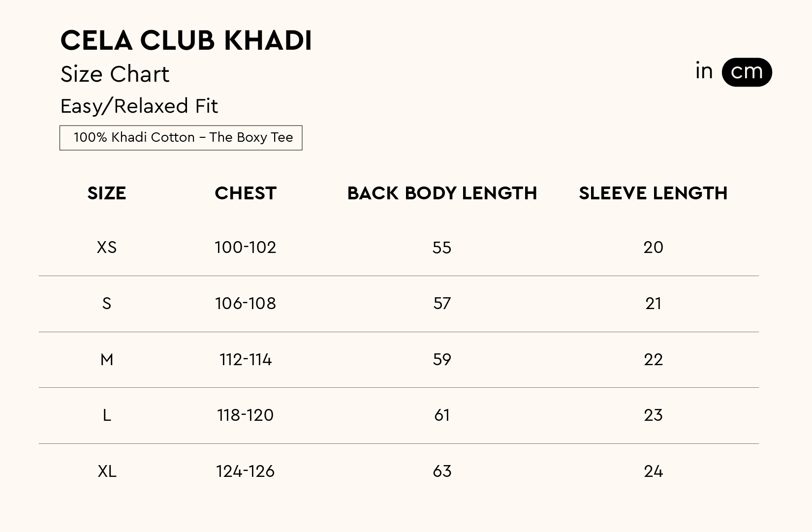Click sleeve length value 20

coord(653,247)
